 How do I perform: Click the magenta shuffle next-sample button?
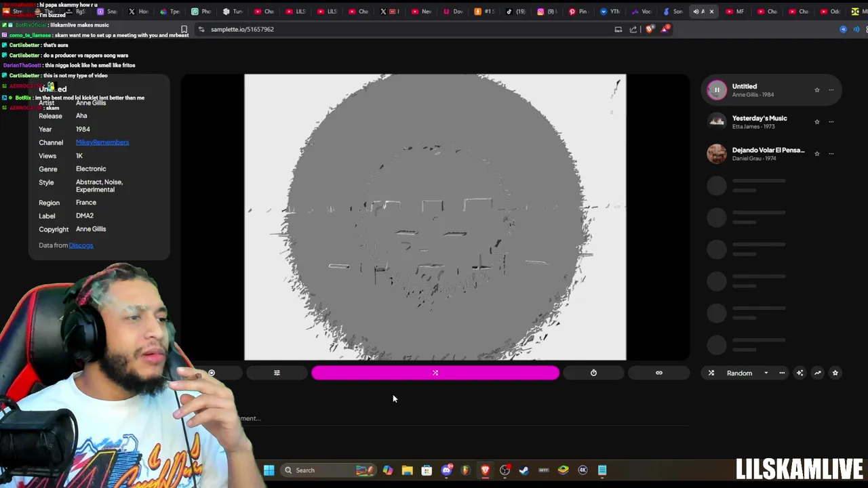tap(435, 373)
